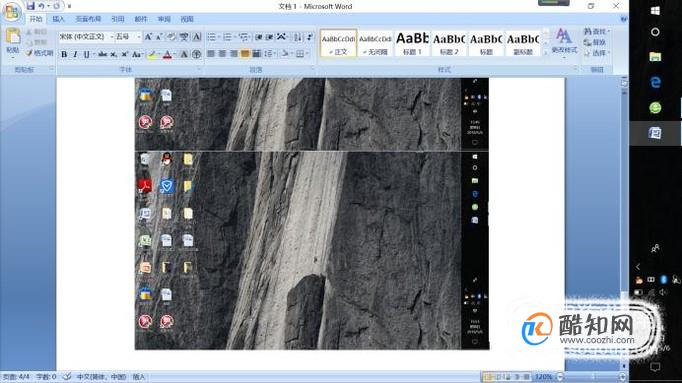
Task: Open paragraph shading dropdown
Action: (285, 54)
